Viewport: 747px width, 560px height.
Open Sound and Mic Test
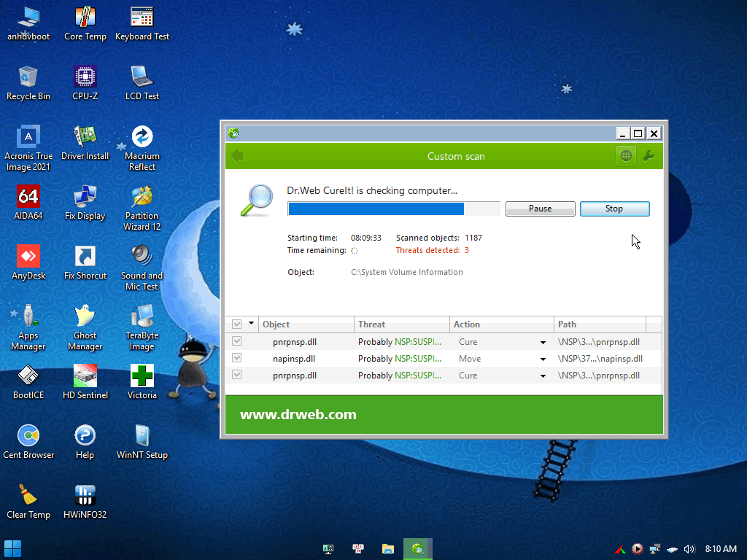[142, 268]
